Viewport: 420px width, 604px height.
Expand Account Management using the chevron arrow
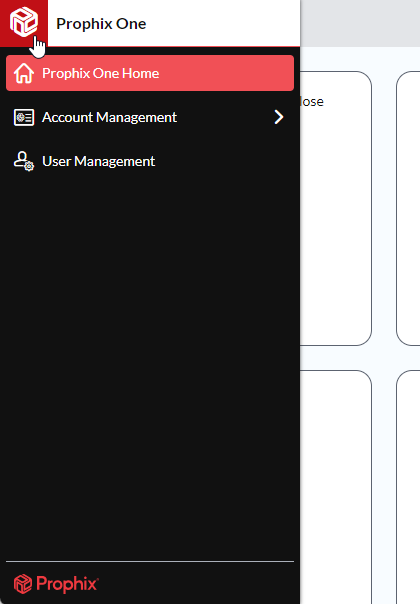pos(279,117)
